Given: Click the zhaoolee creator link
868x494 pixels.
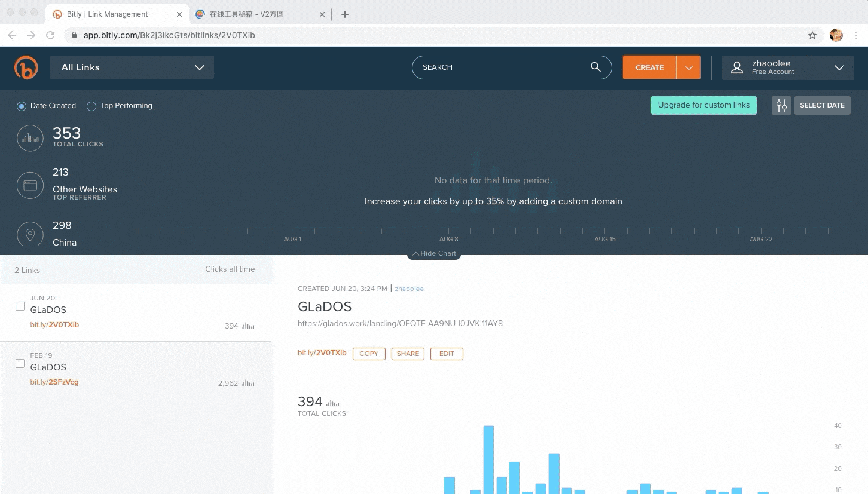Looking at the screenshot, I should point(409,289).
